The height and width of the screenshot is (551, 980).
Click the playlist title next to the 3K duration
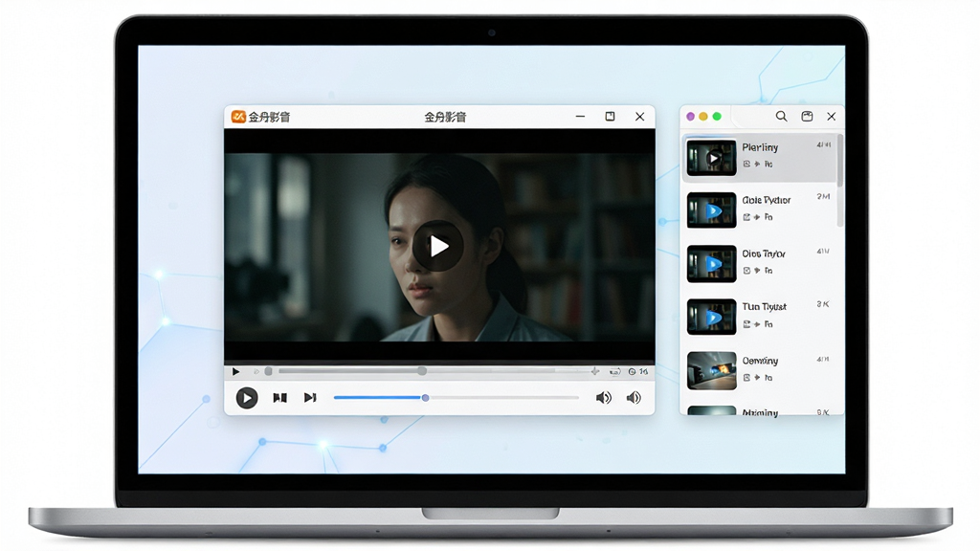765,307
